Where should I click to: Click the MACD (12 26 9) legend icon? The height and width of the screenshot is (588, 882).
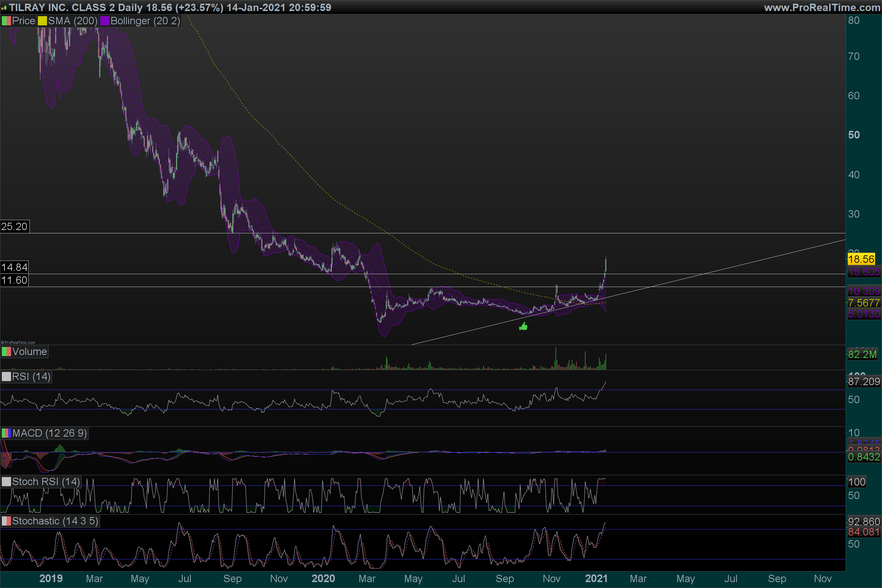coord(6,433)
